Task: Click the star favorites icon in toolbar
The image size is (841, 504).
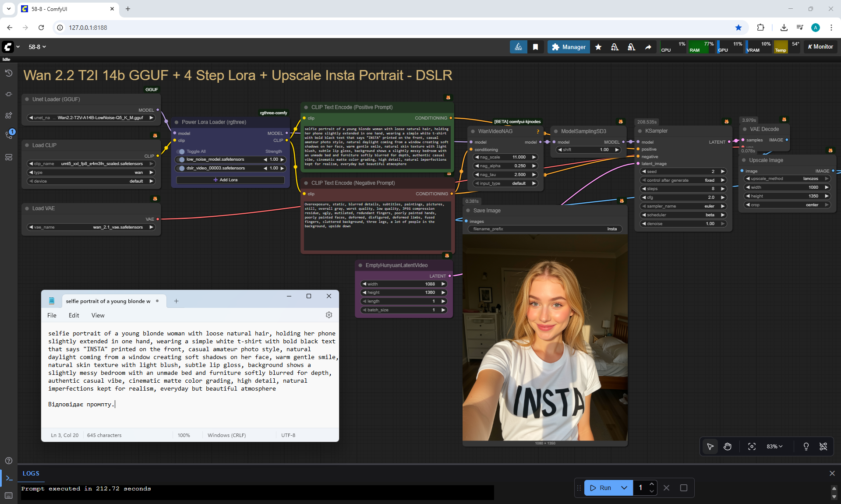Action: [x=598, y=47]
